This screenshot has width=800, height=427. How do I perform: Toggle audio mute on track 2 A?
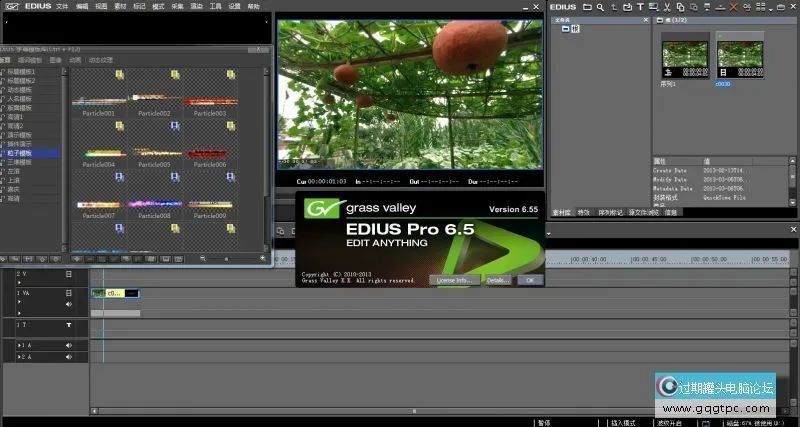[69, 356]
